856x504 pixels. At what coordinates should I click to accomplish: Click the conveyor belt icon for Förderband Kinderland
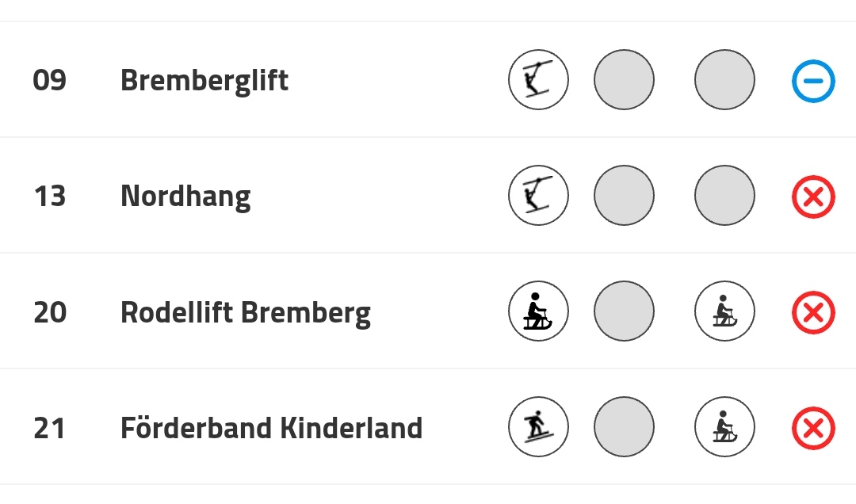coord(538,427)
